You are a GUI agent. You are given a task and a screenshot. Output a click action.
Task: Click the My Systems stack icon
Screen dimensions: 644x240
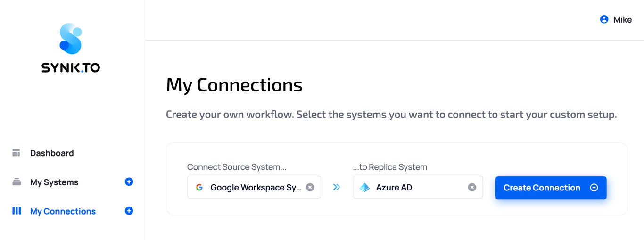pos(17,182)
